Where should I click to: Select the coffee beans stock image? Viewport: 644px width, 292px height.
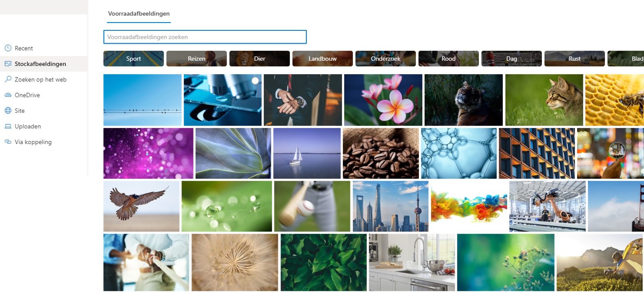click(x=381, y=153)
